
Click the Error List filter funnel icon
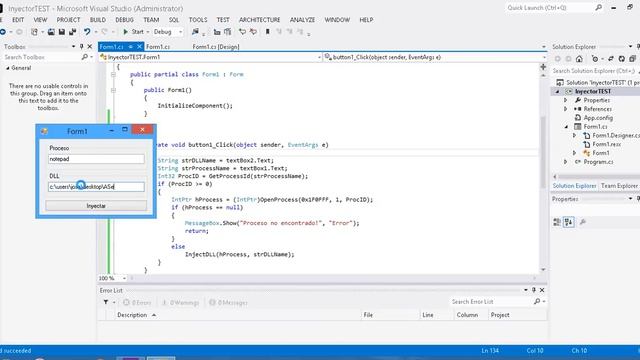(106, 302)
